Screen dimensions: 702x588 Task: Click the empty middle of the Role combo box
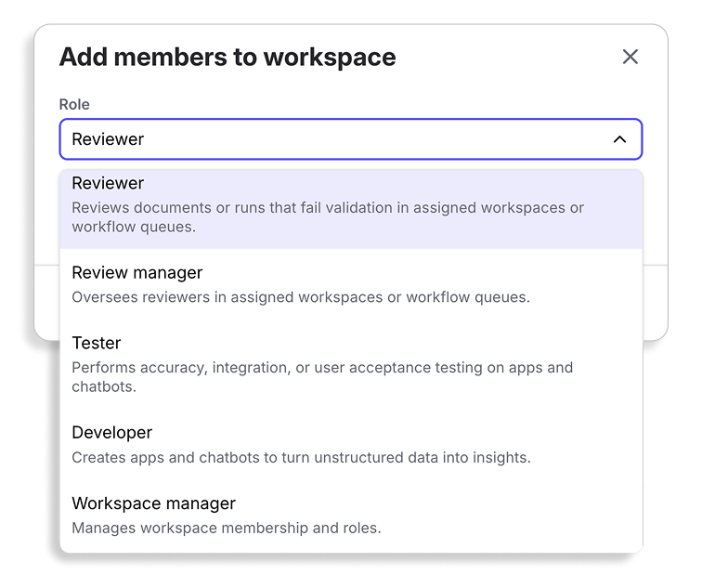point(371,139)
